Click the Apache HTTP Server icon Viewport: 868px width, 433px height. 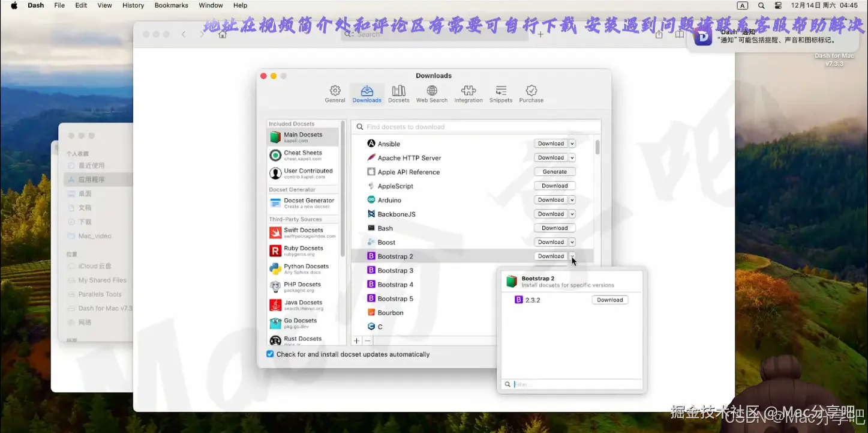(x=371, y=157)
